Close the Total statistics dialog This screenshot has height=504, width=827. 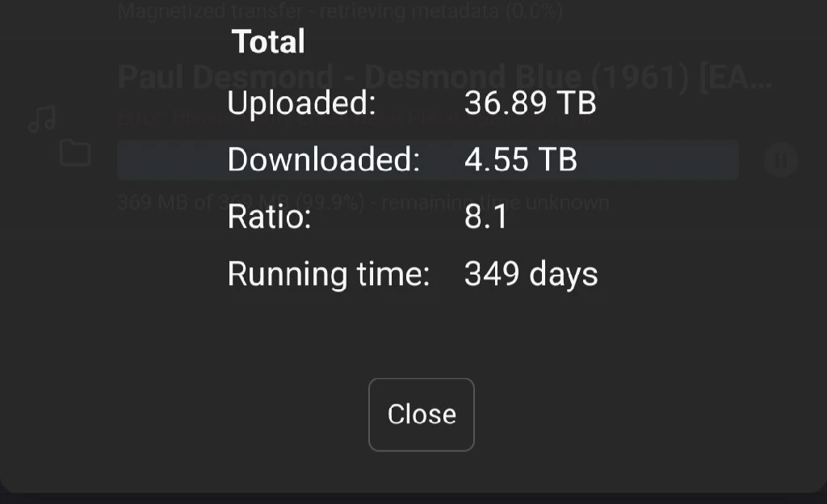click(x=421, y=414)
